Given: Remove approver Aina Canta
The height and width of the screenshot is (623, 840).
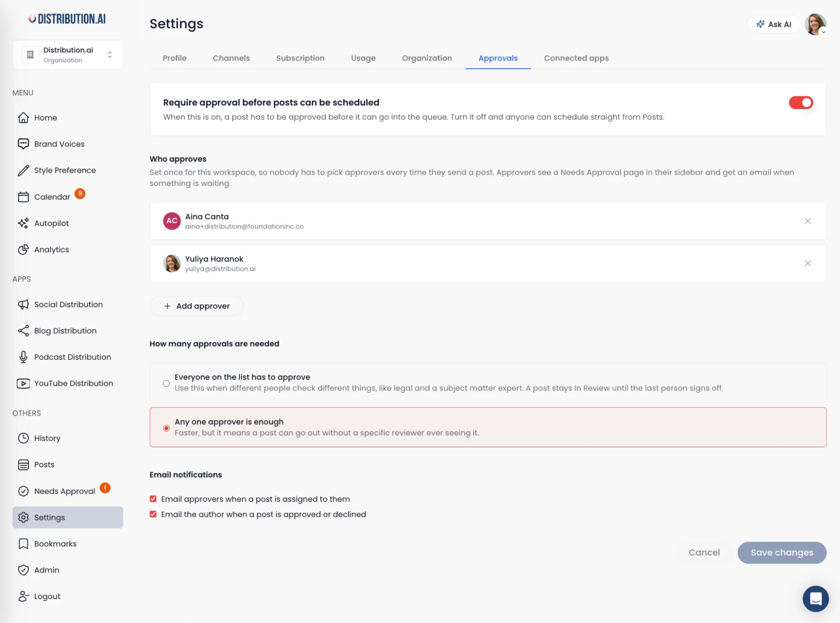Looking at the screenshot, I should [808, 221].
